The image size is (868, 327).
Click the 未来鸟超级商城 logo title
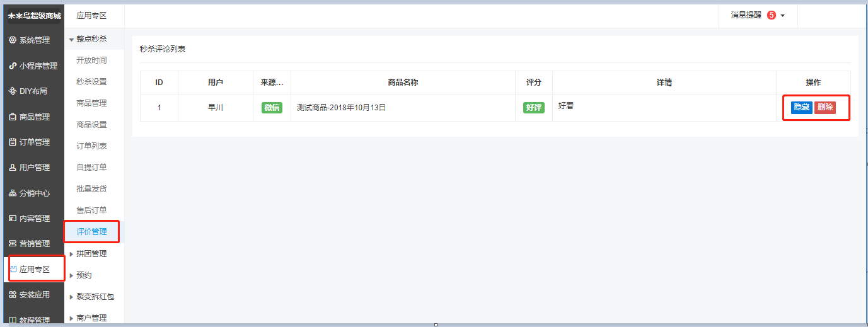(x=34, y=16)
